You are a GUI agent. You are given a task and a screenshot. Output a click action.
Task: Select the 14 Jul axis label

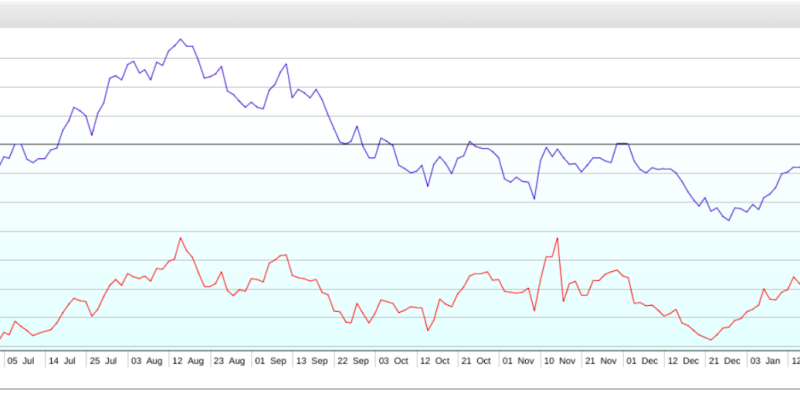(x=63, y=360)
